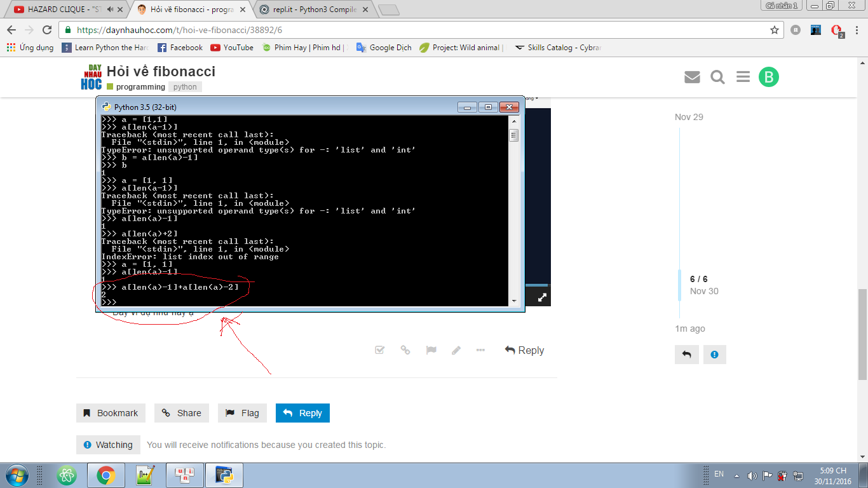Image resolution: width=868 pixels, height=488 pixels.
Task: Open forum search magnifier icon
Action: (x=717, y=77)
